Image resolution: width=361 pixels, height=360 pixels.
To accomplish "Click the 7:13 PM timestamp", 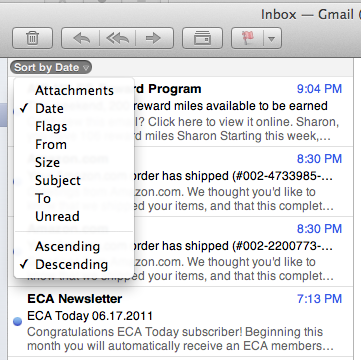I will click(319, 299).
